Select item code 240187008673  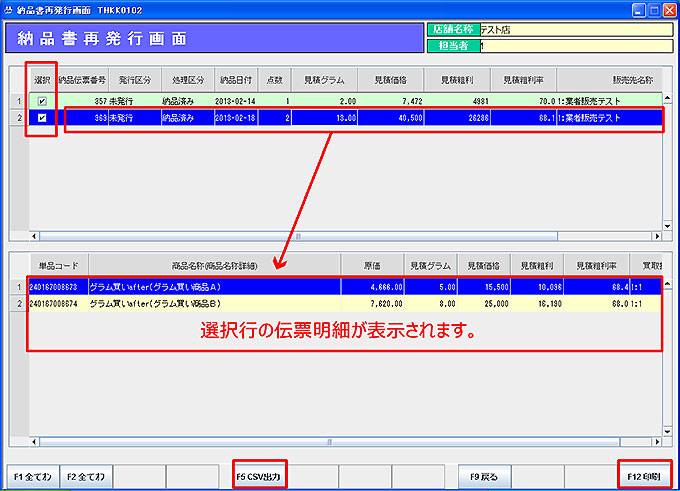(x=59, y=287)
